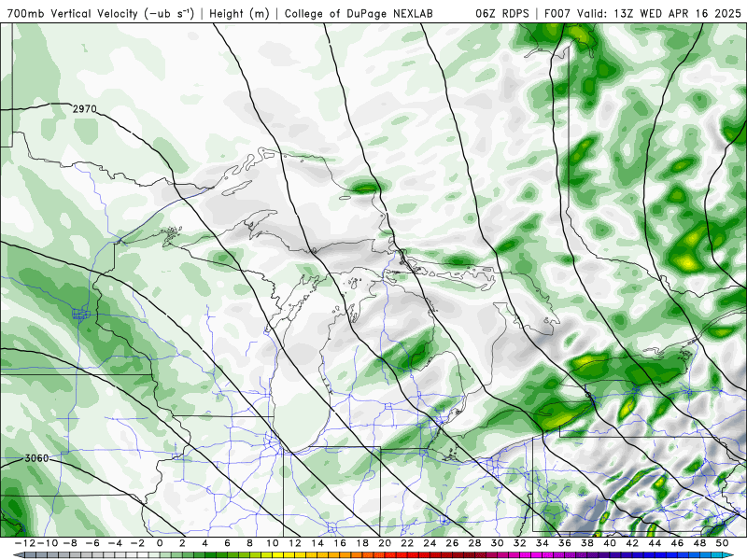Click the 40 value on the color scale
The image size is (747, 560).
pos(610,543)
